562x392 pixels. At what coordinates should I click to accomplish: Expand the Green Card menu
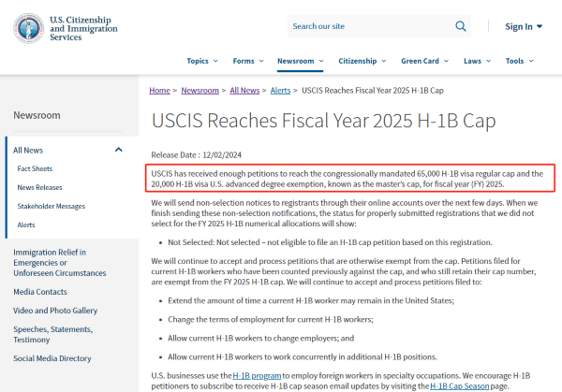424,61
